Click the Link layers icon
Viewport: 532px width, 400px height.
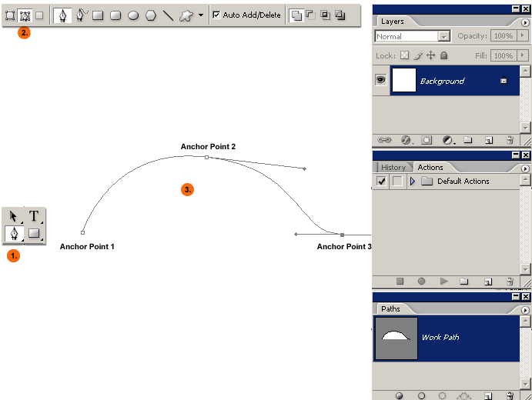pyautogui.click(x=384, y=140)
